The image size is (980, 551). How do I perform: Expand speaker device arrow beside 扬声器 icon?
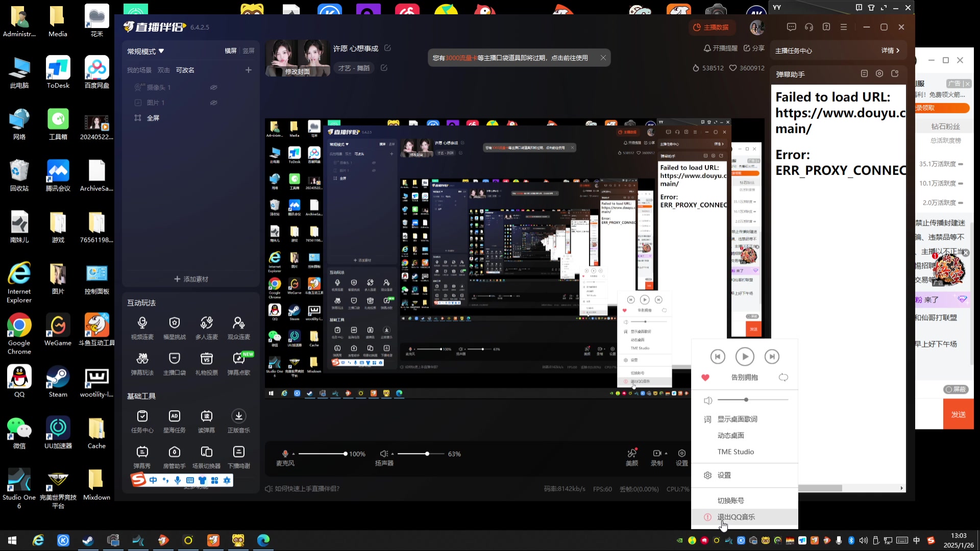pyautogui.click(x=393, y=454)
